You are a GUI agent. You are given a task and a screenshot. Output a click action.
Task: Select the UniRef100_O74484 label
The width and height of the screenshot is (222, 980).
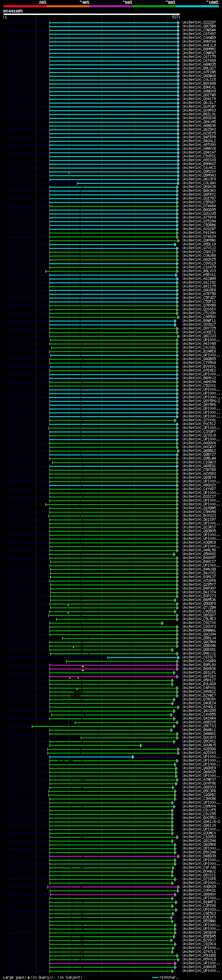199,206
